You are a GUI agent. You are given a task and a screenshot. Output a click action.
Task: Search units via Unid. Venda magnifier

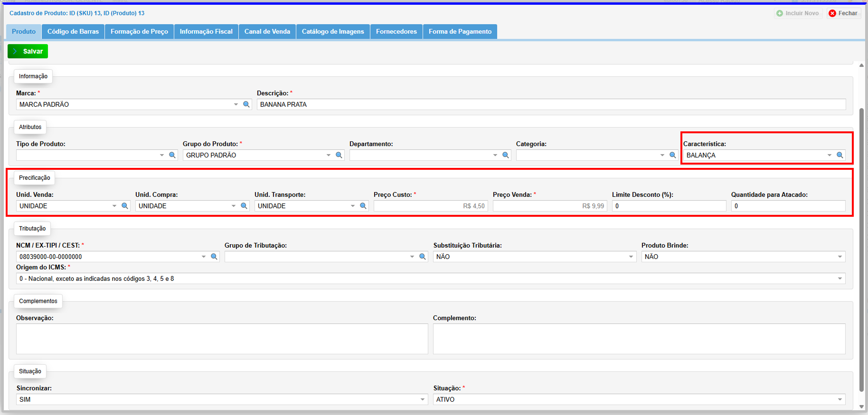125,206
